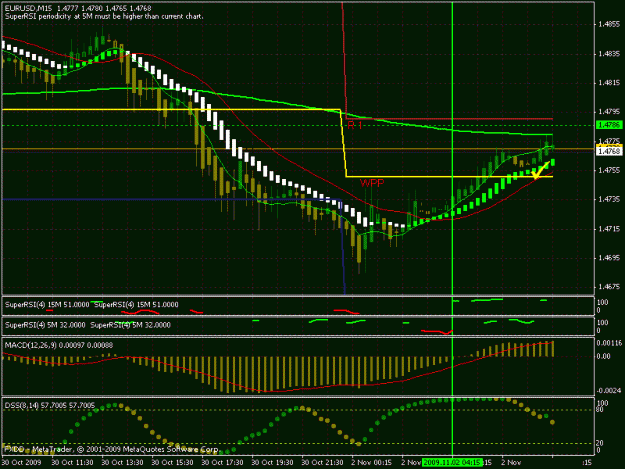The image size is (625, 469).
Task: Click the 1.4715 price axis value
Action: pyautogui.click(x=609, y=229)
